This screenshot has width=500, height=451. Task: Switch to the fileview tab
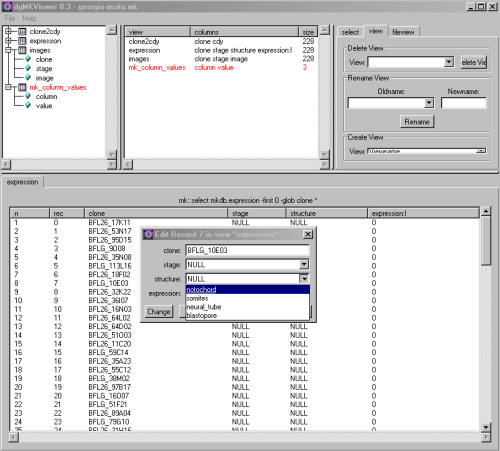coord(403,32)
